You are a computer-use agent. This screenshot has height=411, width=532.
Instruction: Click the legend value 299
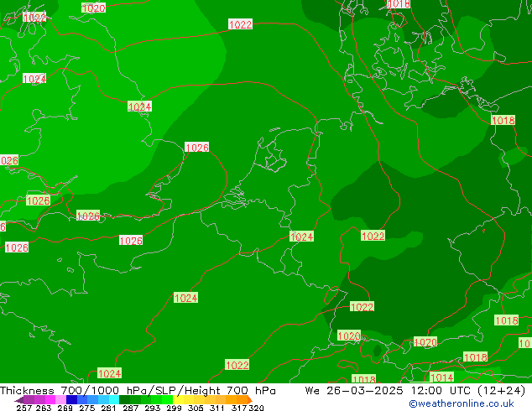174,408
